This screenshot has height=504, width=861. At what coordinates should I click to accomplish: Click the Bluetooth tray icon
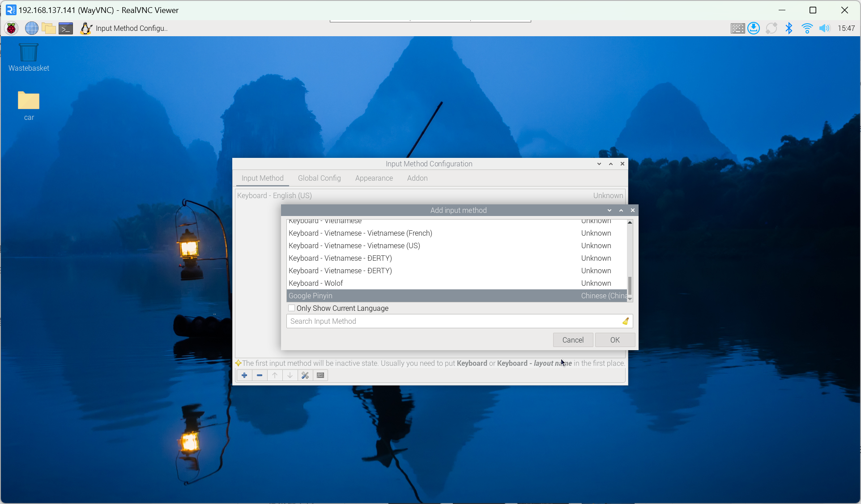pyautogui.click(x=789, y=28)
